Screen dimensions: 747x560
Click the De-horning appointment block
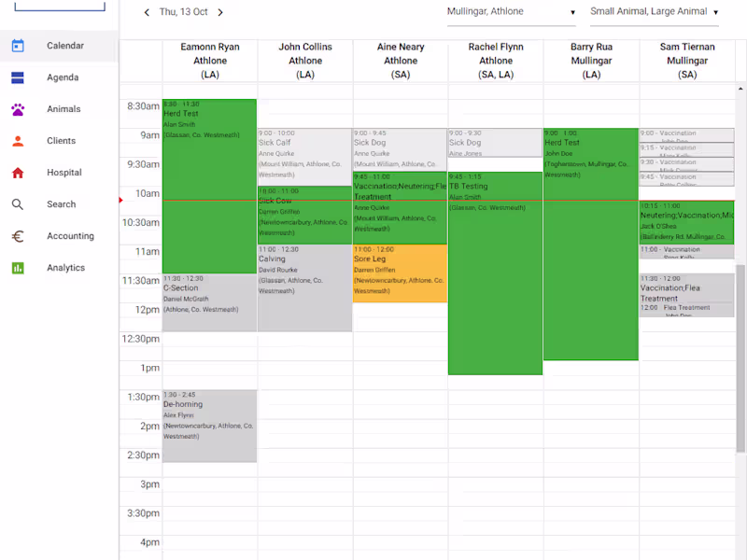[209, 427]
